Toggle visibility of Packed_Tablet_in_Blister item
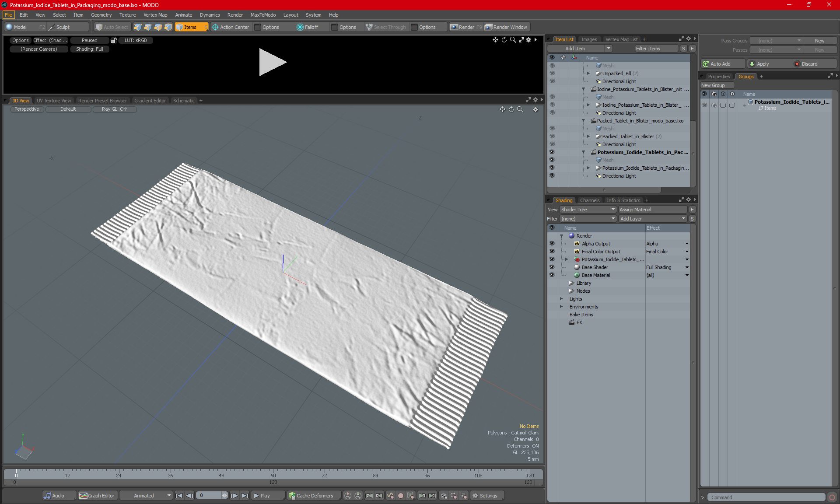Viewport: 840px width, 504px height. 552,136
